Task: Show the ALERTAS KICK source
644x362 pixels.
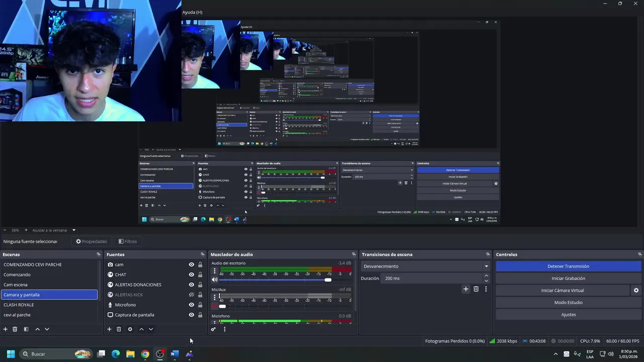Action: click(191, 295)
